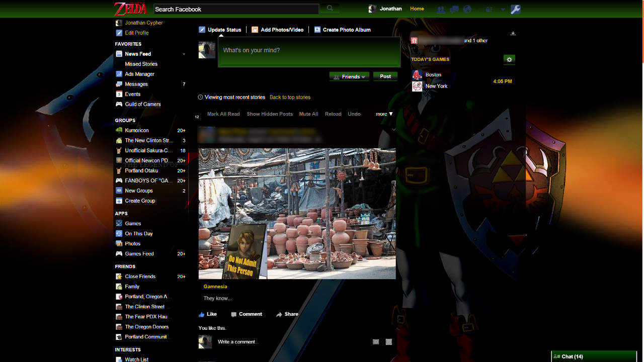Image resolution: width=644 pixels, height=362 pixels.
Task: Expand the News Feed options arrow
Action: [x=184, y=54]
